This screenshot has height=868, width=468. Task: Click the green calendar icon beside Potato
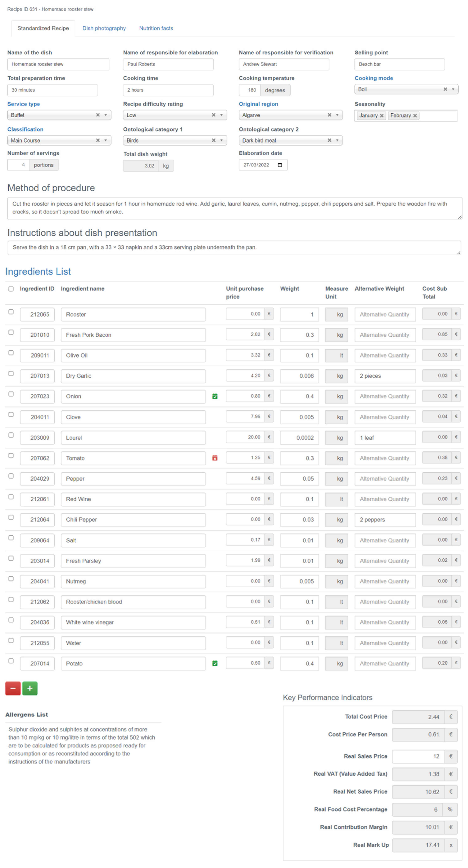(x=215, y=663)
